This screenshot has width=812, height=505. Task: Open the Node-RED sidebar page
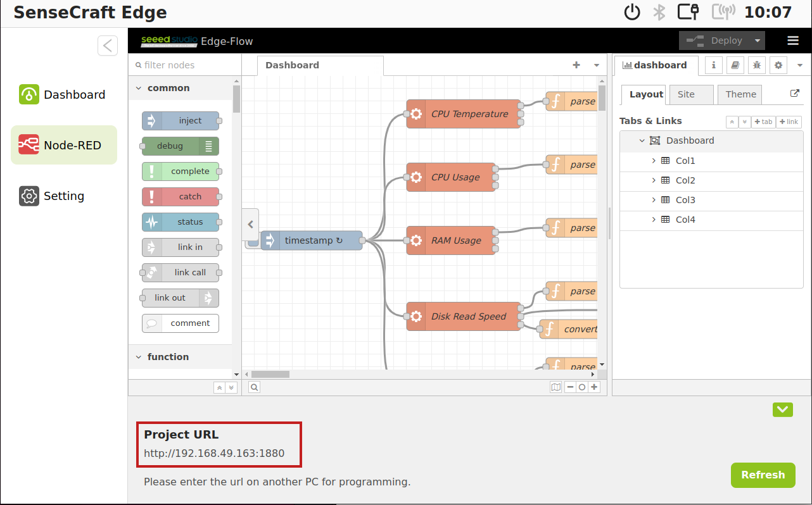[x=63, y=145]
